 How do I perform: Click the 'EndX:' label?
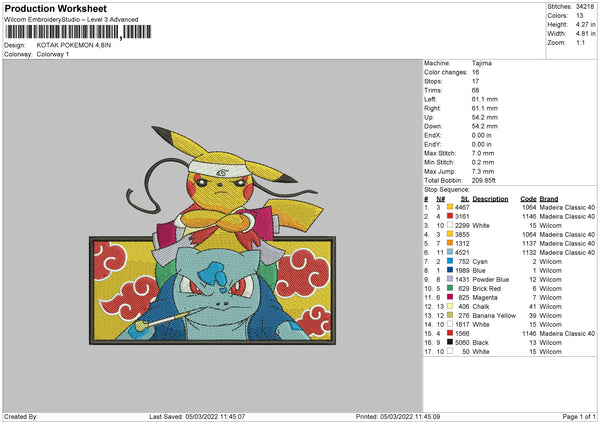(x=432, y=135)
